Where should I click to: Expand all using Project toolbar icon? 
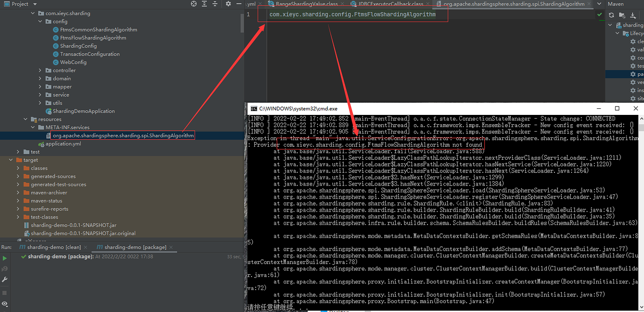(x=204, y=4)
